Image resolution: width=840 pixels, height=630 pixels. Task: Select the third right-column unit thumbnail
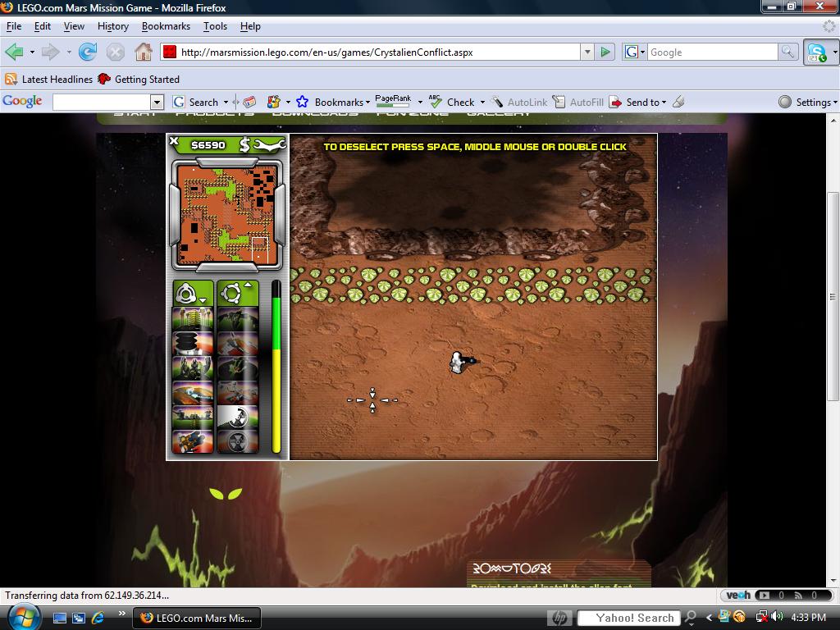238,368
